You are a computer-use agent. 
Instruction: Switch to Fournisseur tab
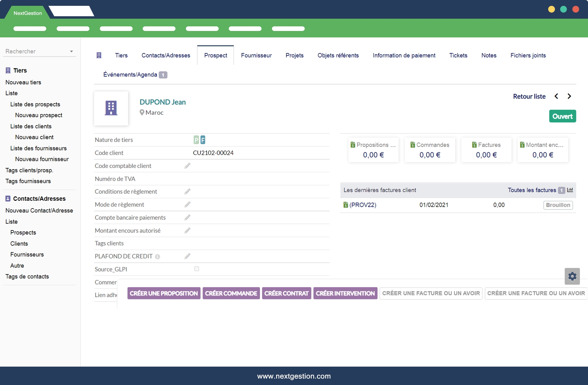pyautogui.click(x=256, y=55)
